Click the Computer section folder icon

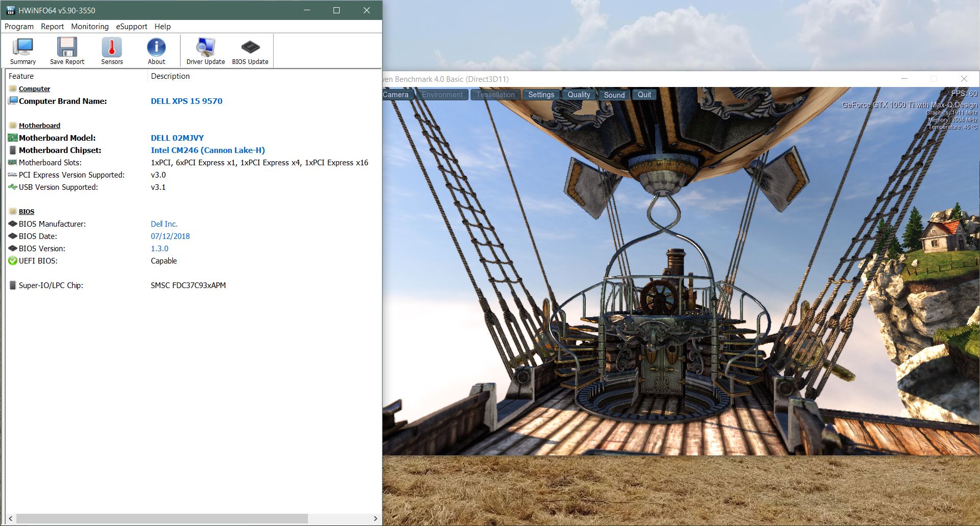click(13, 89)
